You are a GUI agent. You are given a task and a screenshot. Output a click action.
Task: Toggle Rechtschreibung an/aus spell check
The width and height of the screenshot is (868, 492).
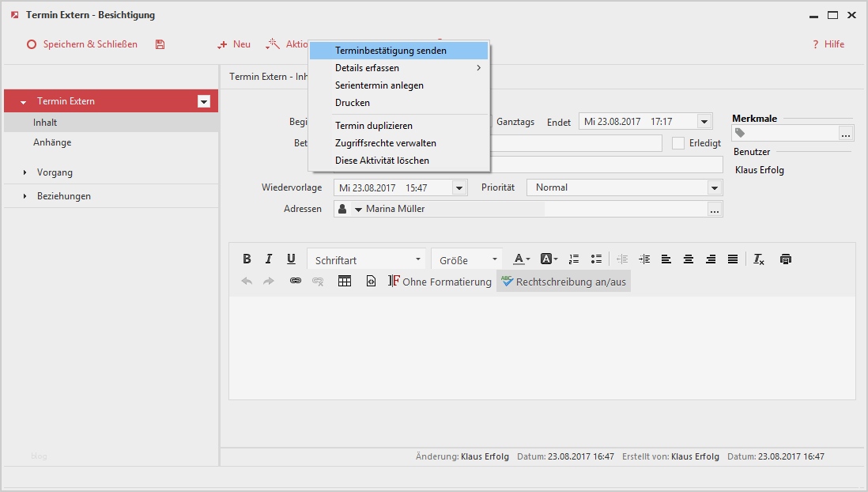[x=563, y=282]
